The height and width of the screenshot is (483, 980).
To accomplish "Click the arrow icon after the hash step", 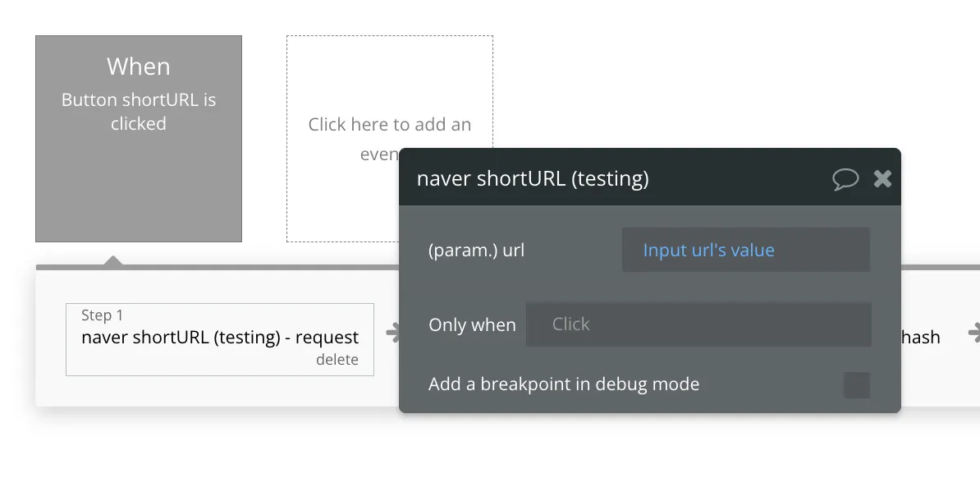I will 974,333.
